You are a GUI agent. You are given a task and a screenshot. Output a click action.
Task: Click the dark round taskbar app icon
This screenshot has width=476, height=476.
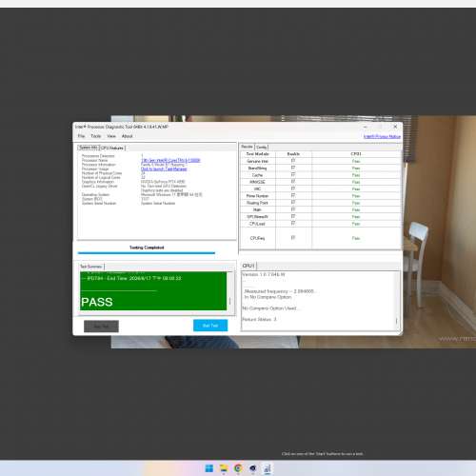pyautogui.click(x=253, y=468)
